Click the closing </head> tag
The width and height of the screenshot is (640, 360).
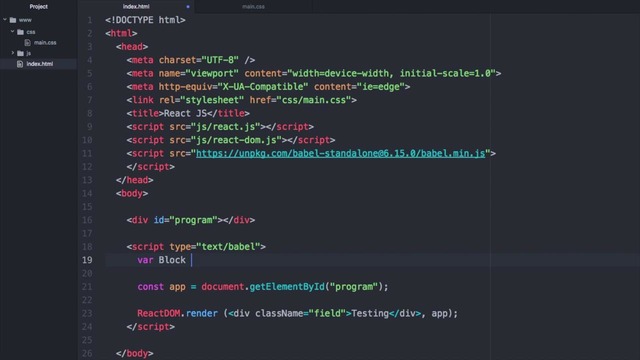(135, 180)
